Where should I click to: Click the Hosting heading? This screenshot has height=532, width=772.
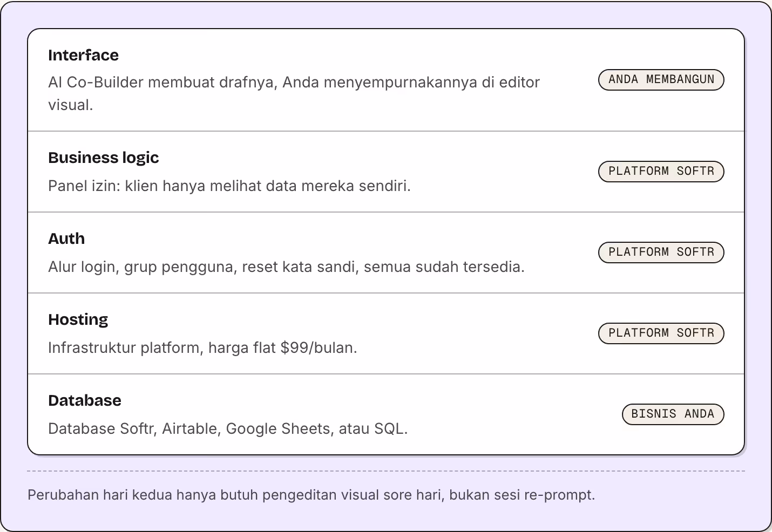(x=78, y=319)
